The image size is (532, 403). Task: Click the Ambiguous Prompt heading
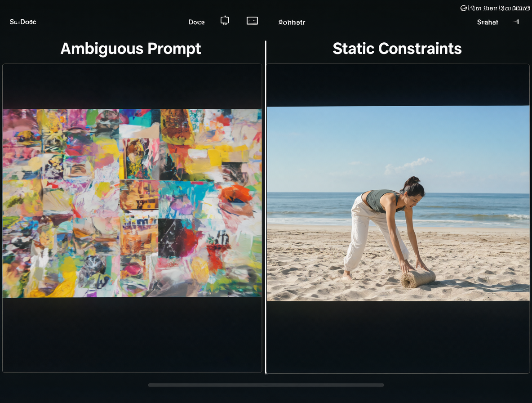pyautogui.click(x=131, y=49)
